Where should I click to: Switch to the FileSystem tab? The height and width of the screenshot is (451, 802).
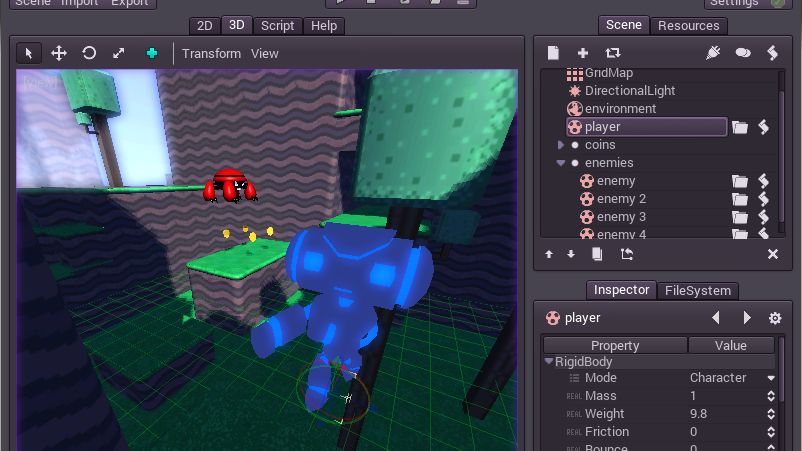tap(698, 290)
